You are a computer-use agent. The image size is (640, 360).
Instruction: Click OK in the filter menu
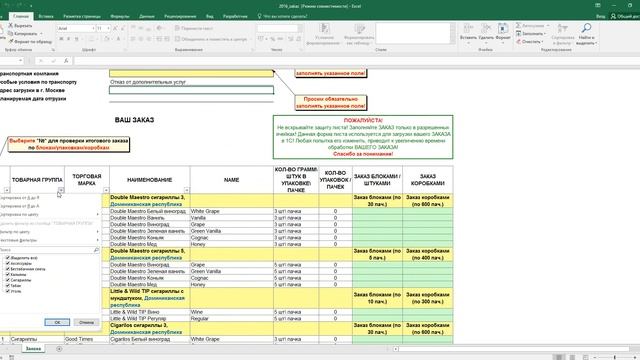57,322
